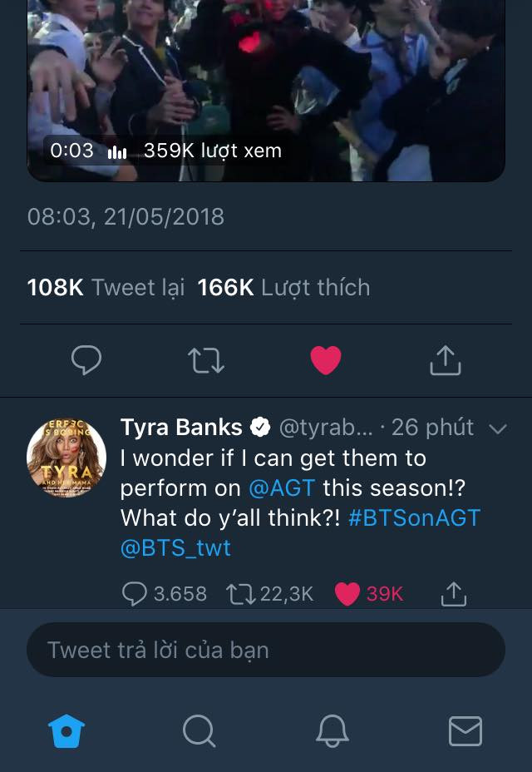Open the Messages envelope tab

coord(465,731)
